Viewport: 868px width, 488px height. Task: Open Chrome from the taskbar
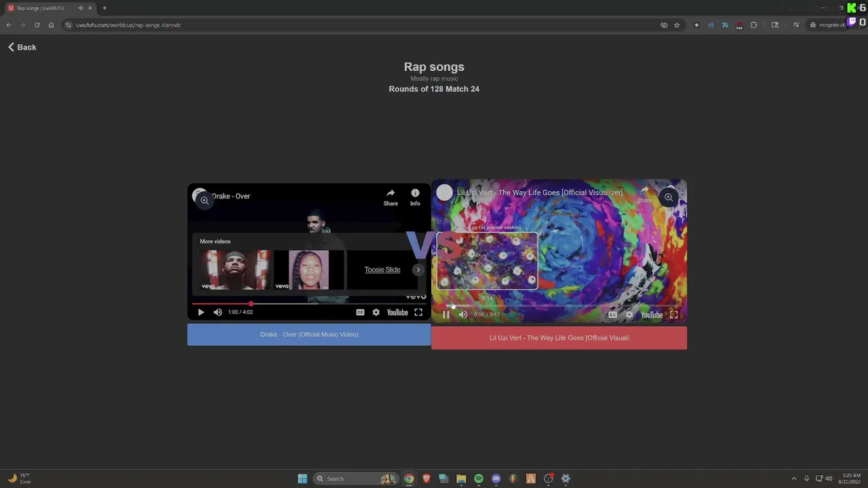409,479
